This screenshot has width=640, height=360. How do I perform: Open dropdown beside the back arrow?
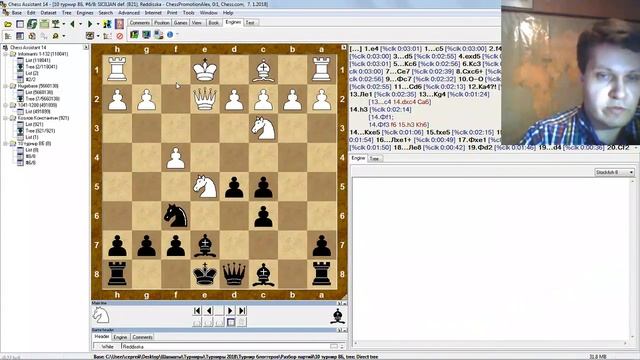[80, 24]
